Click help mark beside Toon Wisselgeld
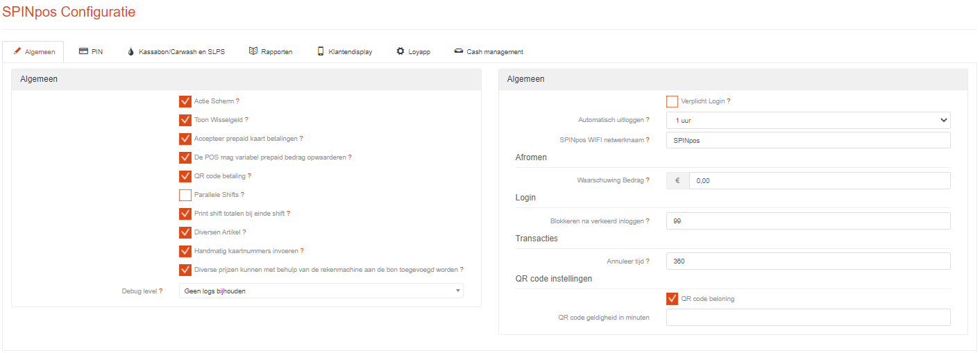The width and height of the screenshot is (980, 353). pyautogui.click(x=246, y=120)
